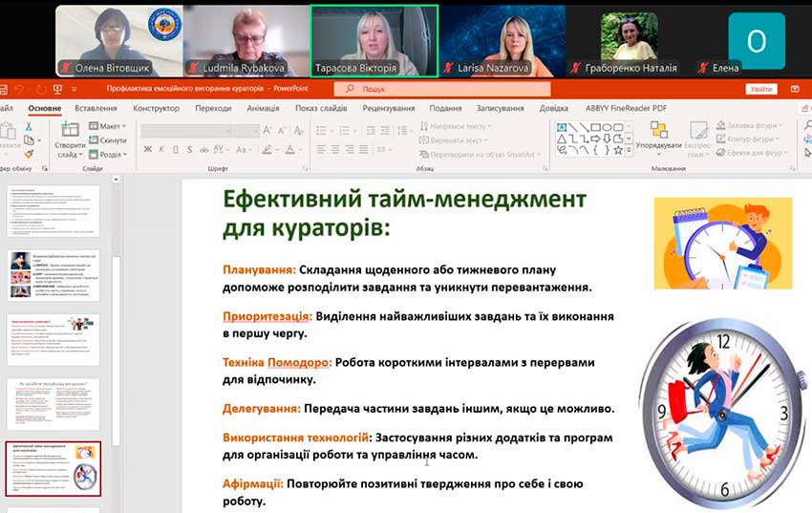Click the Увійти sign-in button
This screenshot has width=812, height=513.
point(761,89)
